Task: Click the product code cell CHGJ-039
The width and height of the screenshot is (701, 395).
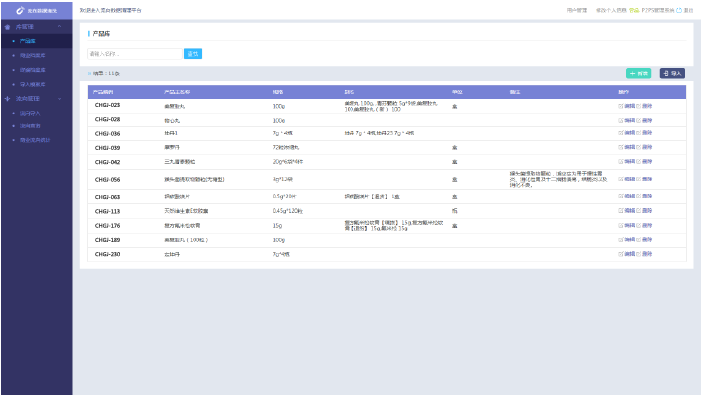Action: click(107, 148)
